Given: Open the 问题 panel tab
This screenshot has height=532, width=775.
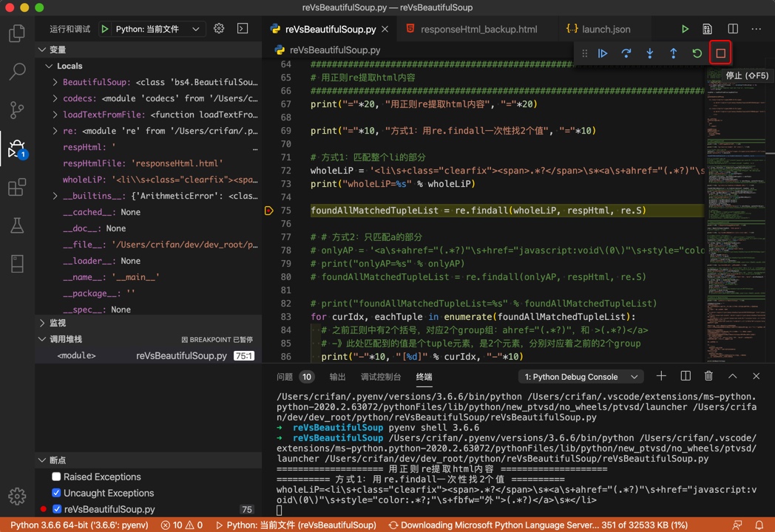Looking at the screenshot, I should point(295,377).
